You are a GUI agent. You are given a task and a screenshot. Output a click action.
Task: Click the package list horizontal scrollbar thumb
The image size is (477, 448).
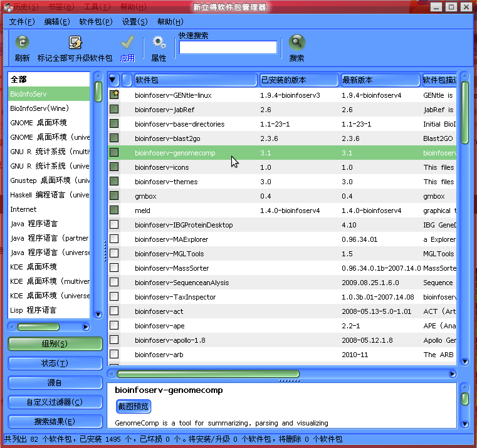tap(208, 374)
